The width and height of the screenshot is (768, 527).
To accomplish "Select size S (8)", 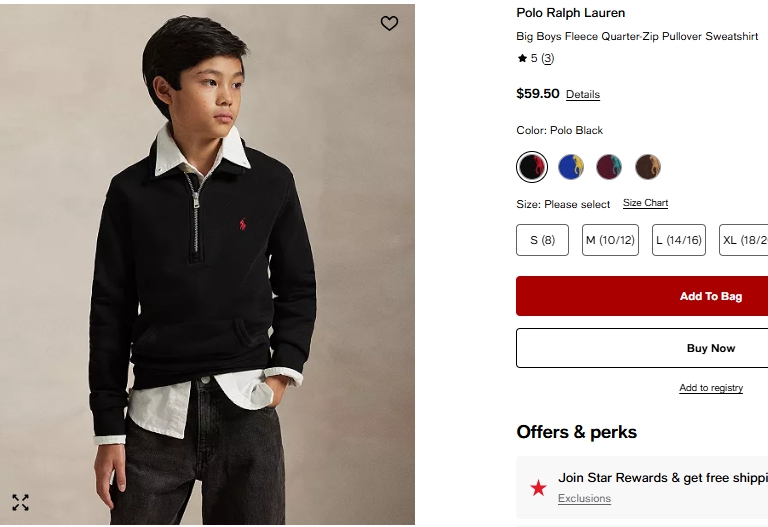I will (542, 240).
